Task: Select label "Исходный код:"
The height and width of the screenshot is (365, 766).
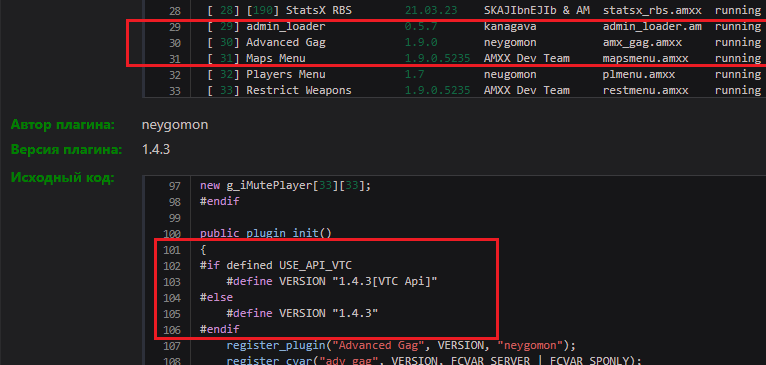Action: 63,178
